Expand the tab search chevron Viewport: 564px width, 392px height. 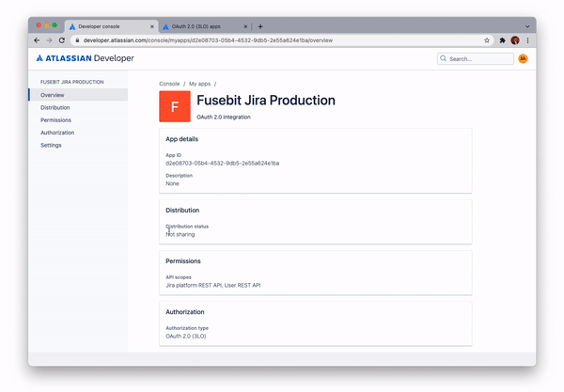[527, 26]
